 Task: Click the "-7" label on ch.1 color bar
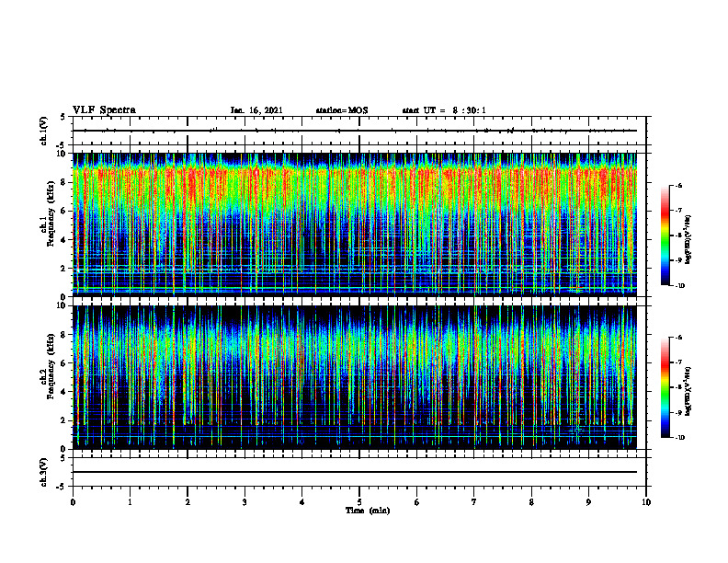[679, 211]
